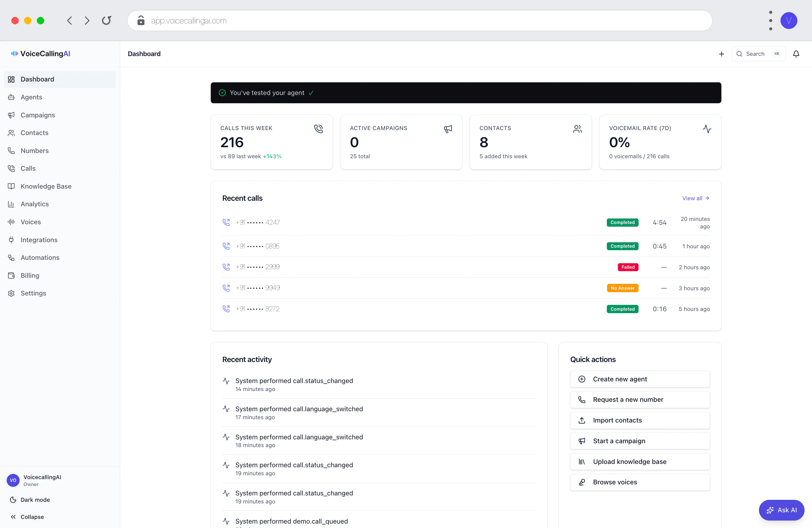Click the outgoing call icon for 4247
This screenshot has width=812, height=528.
[226, 222]
